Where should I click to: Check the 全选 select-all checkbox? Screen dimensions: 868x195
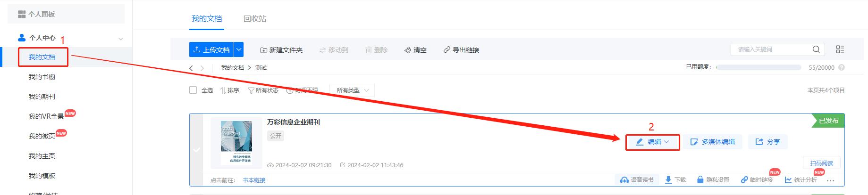pyautogui.click(x=193, y=90)
